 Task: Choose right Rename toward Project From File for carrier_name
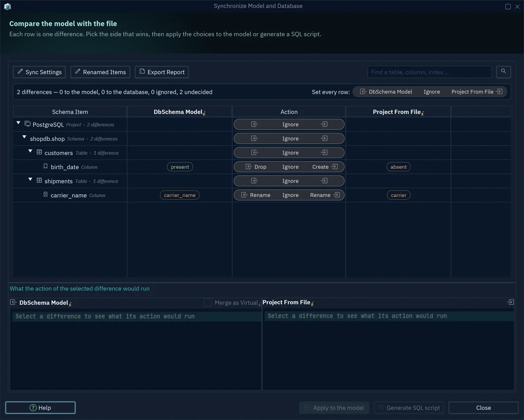pos(325,195)
